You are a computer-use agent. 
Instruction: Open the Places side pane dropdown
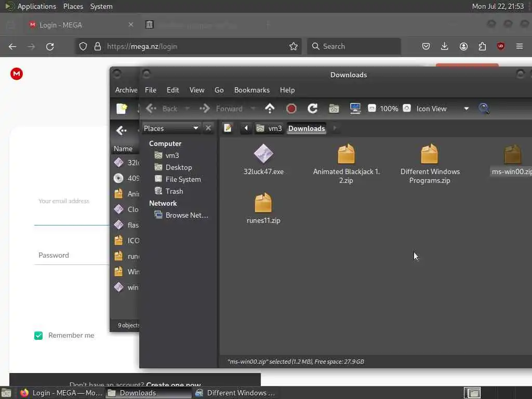(171, 128)
